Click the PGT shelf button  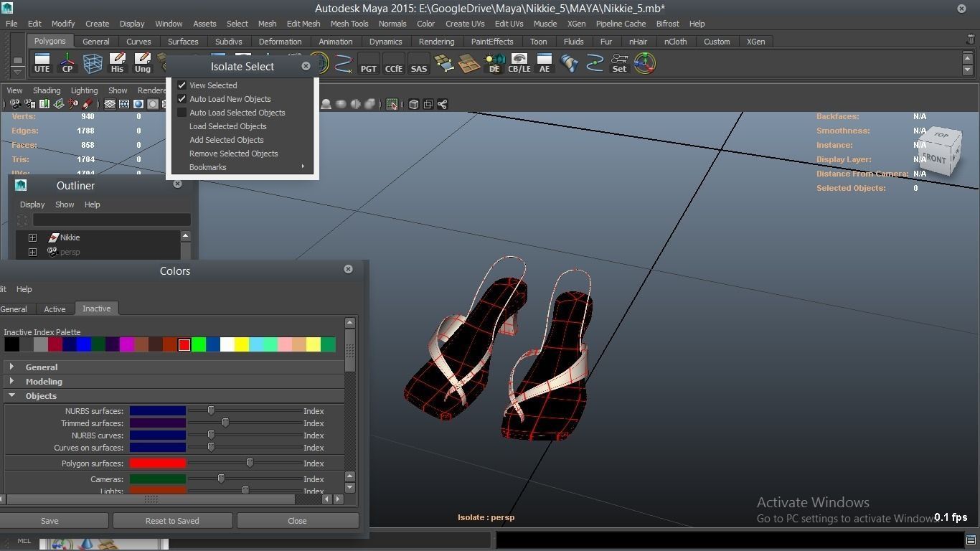369,63
